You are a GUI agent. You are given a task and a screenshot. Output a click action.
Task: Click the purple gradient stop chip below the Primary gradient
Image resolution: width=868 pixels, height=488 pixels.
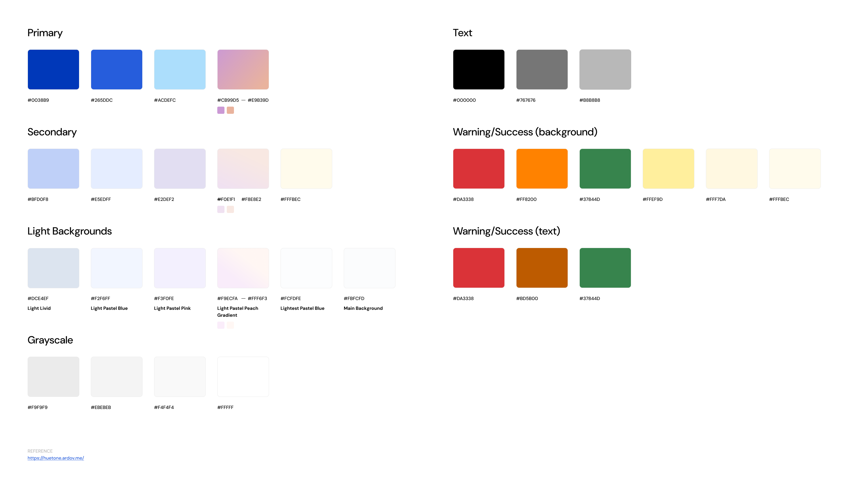click(220, 110)
